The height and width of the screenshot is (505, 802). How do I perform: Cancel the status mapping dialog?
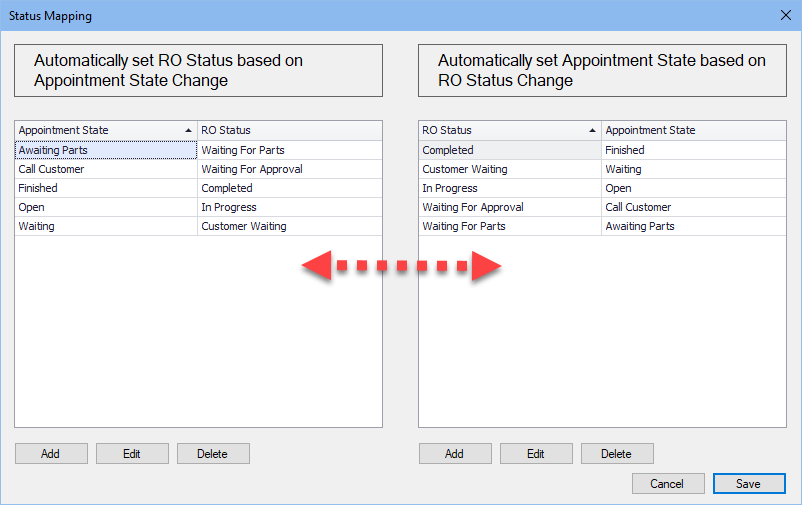(668, 484)
